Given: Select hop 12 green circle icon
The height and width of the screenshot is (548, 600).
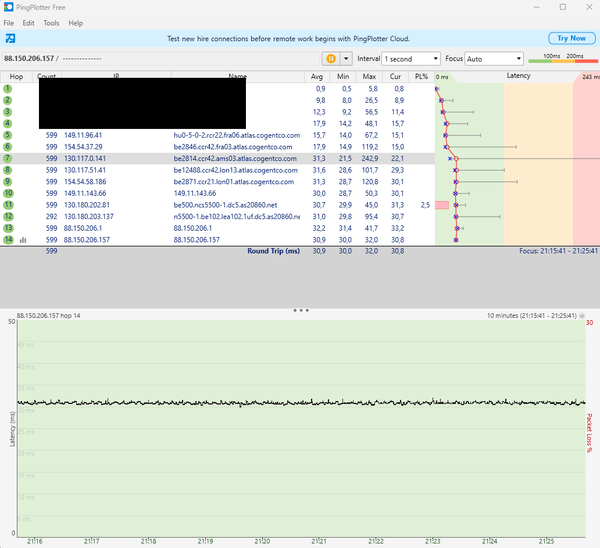Looking at the screenshot, I should click(x=8, y=217).
